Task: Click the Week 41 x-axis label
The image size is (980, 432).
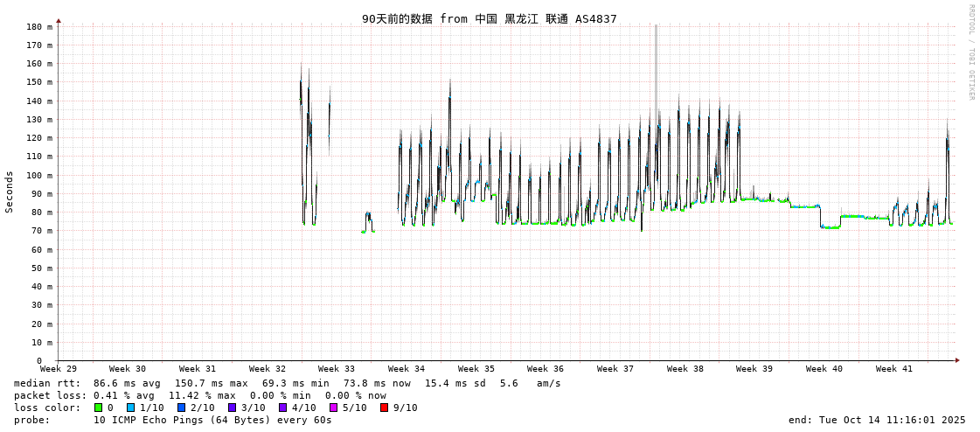Action: click(894, 369)
